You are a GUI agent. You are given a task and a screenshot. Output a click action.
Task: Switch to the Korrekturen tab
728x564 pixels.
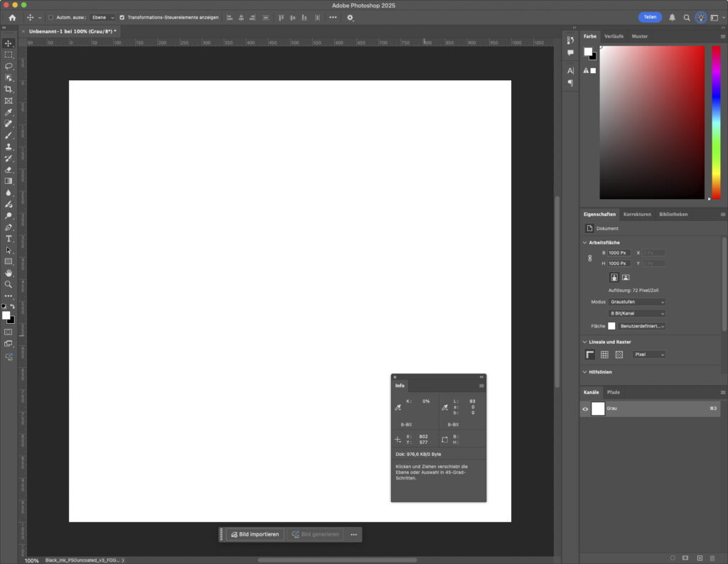[x=637, y=215]
